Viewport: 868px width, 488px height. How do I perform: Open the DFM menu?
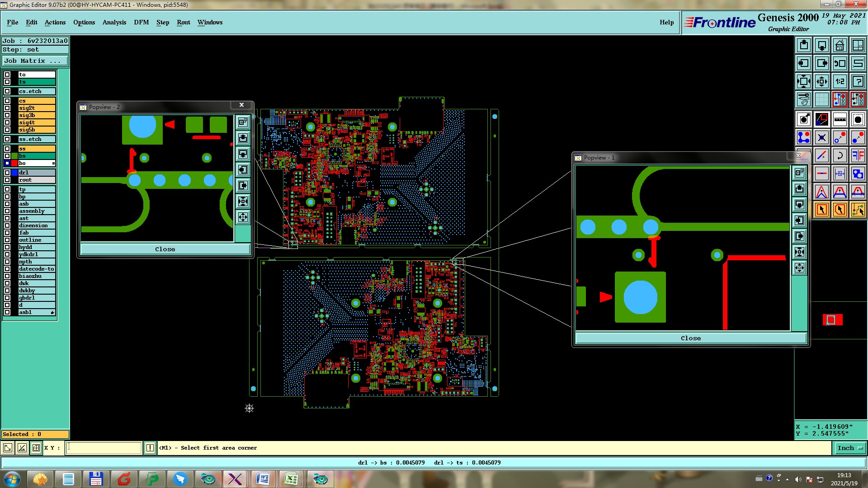point(141,22)
